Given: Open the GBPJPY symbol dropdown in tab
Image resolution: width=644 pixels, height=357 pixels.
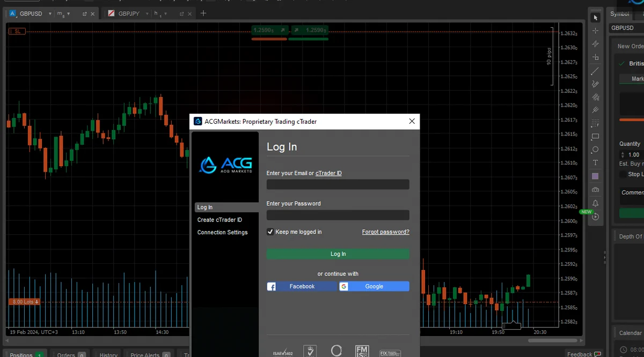Looking at the screenshot, I should (148, 14).
